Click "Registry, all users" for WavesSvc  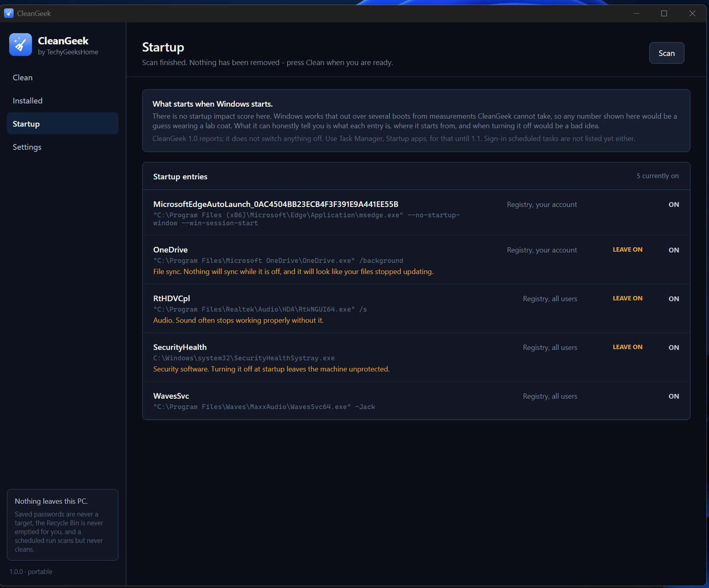[550, 396]
